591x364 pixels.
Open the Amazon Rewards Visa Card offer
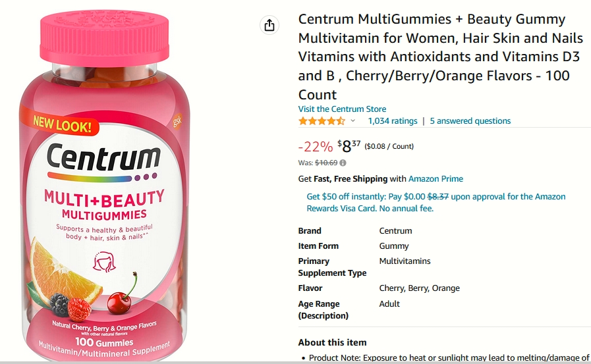(x=436, y=203)
